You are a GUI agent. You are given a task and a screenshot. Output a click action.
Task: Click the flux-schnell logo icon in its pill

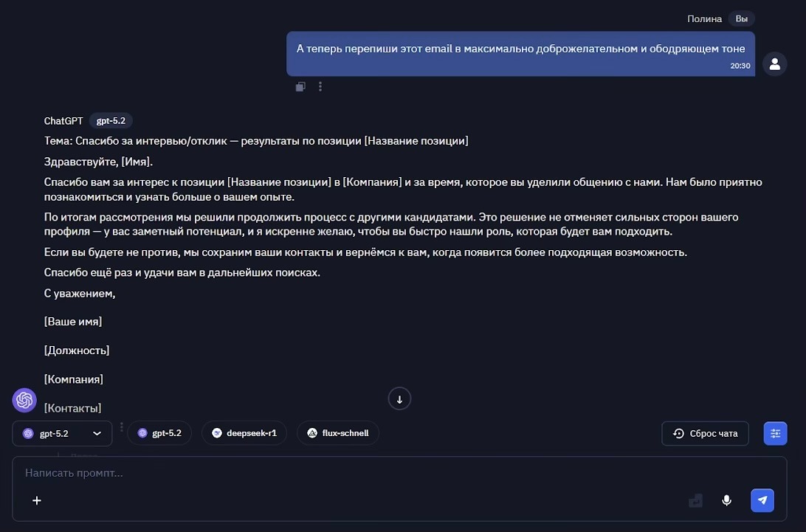pyautogui.click(x=311, y=433)
